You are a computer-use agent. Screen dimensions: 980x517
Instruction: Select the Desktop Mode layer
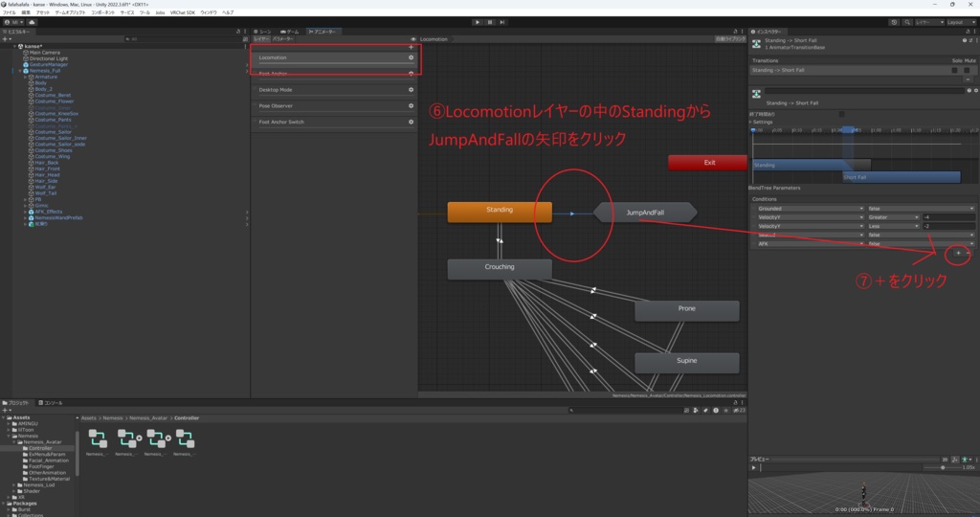334,90
